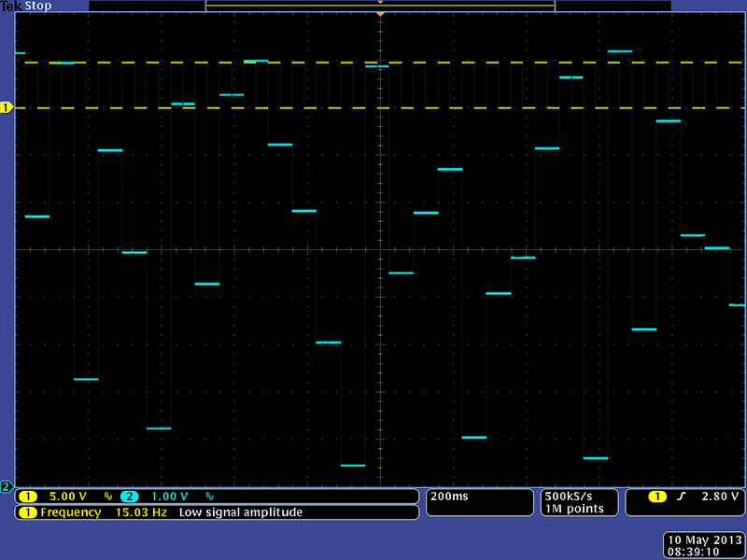
Task: Click the channel 1 ground marker
Action: 7,108
